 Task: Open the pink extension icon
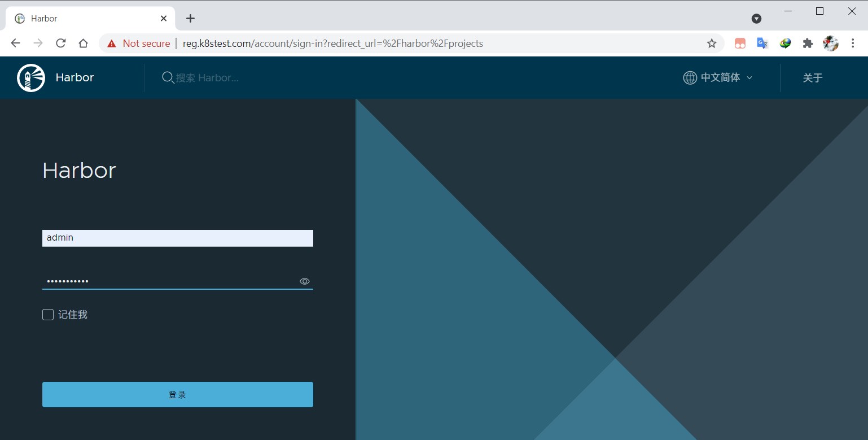coord(740,43)
